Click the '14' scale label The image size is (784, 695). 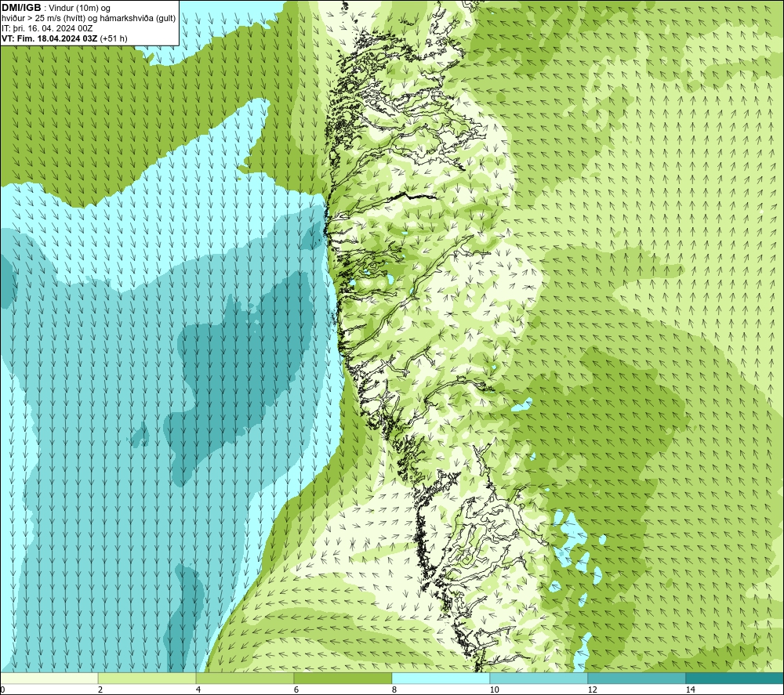click(x=690, y=690)
